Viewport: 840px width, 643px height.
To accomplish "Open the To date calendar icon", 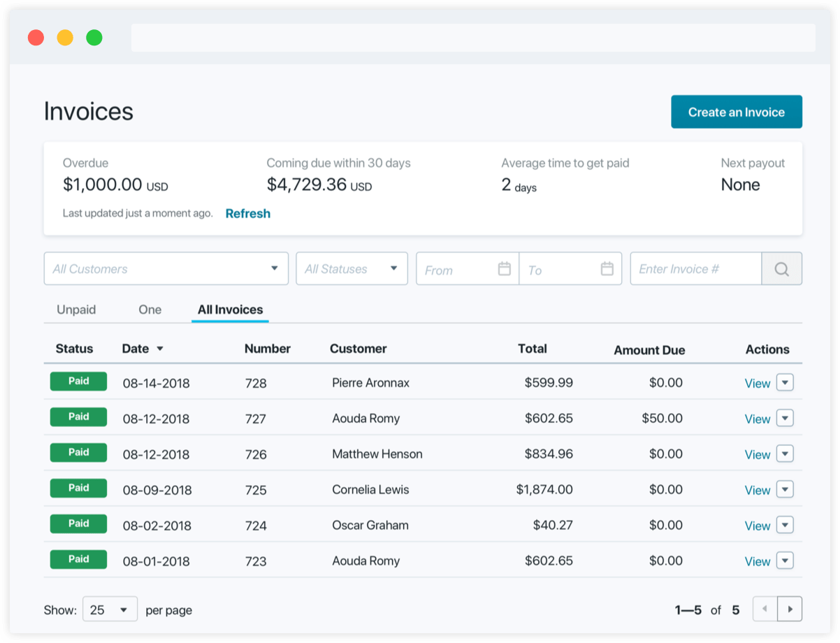I will tap(607, 269).
